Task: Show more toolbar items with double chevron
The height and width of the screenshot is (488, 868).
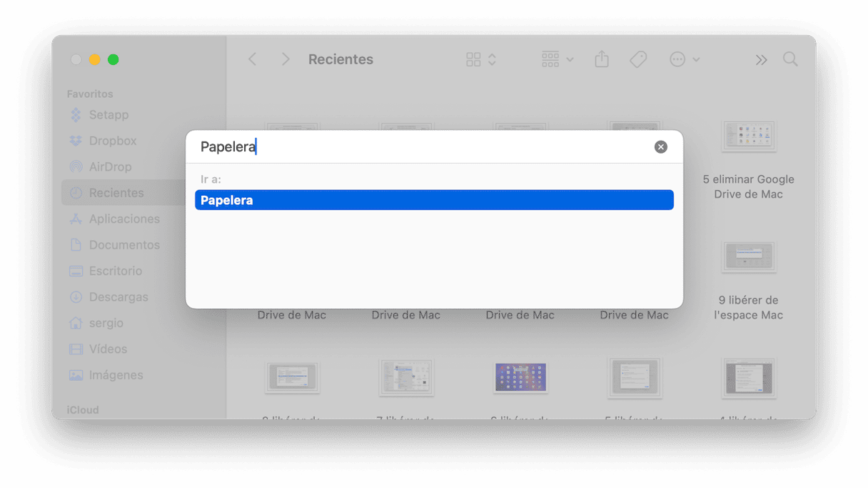Action: (761, 60)
